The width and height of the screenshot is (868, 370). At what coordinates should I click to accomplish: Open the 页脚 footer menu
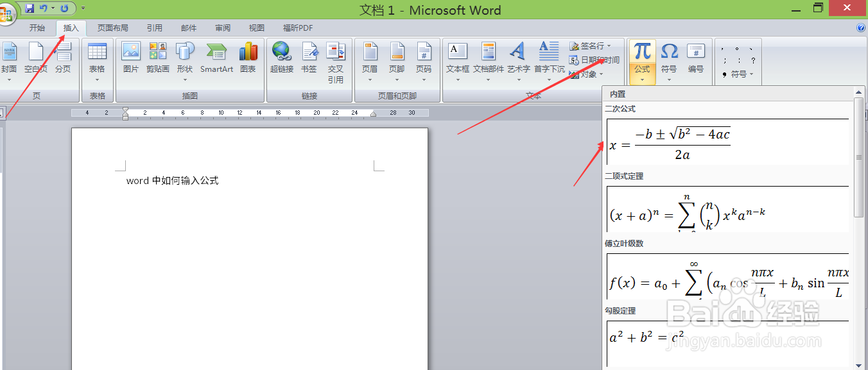397,62
